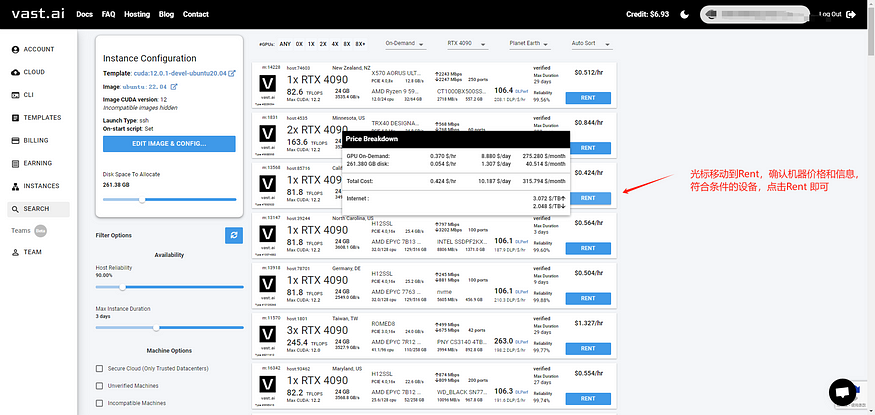Click the Credit: $6.93 balance
Screen dimensions: 875x415
(647, 15)
